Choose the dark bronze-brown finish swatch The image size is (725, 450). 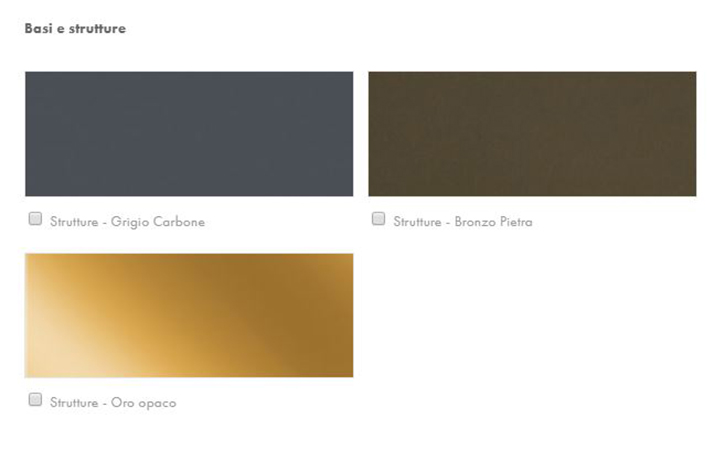[532, 134]
